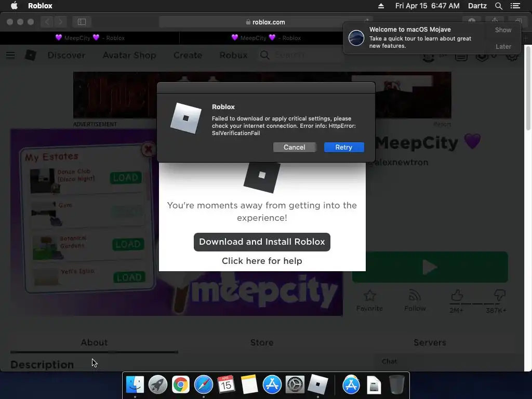Click the page vertical scrollbar
The height and width of the screenshot is (399, 532).
(x=528, y=88)
